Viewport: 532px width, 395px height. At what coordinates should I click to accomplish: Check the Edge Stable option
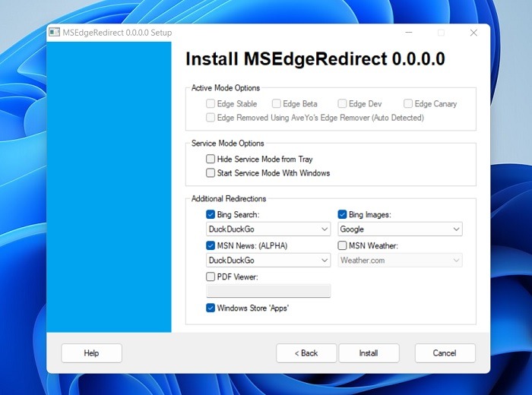[x=211, y=103]
